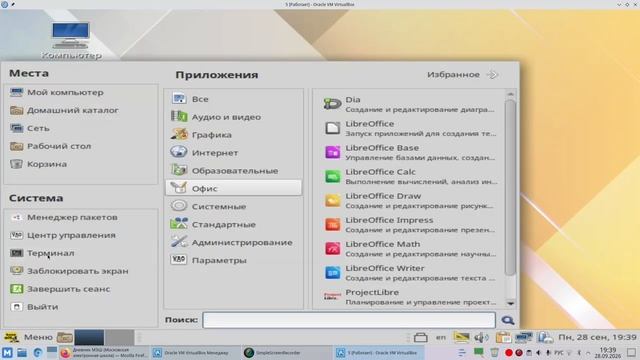Switch to 'Oracle VM VirtualBox Менеджер' taskbar window
The image size is (640, 360).
pos(195,353)
